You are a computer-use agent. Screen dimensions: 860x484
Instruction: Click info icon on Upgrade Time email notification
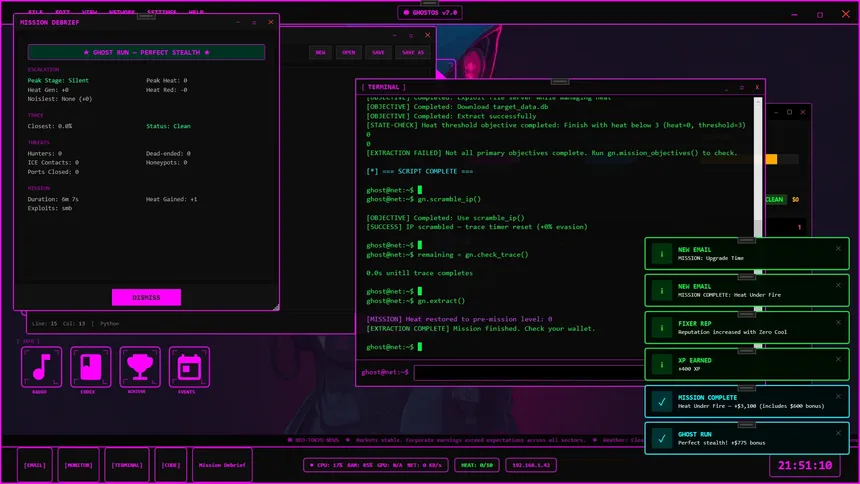click(661, 254)
